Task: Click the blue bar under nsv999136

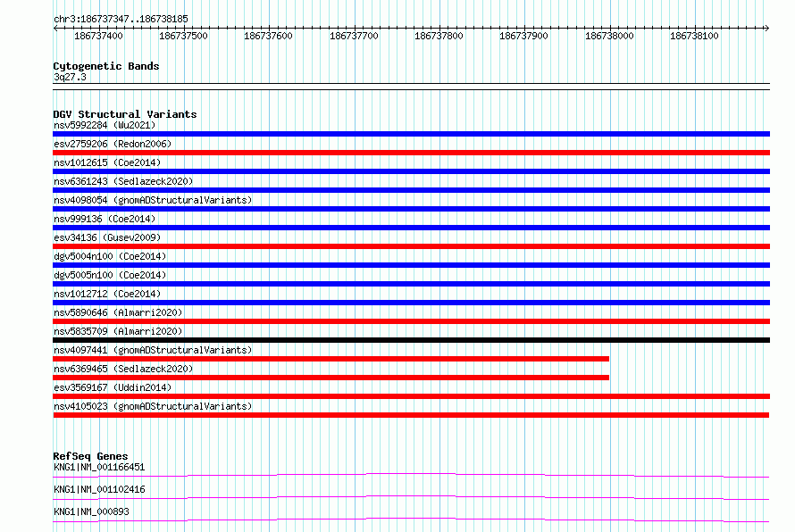Action: [411, 228]
